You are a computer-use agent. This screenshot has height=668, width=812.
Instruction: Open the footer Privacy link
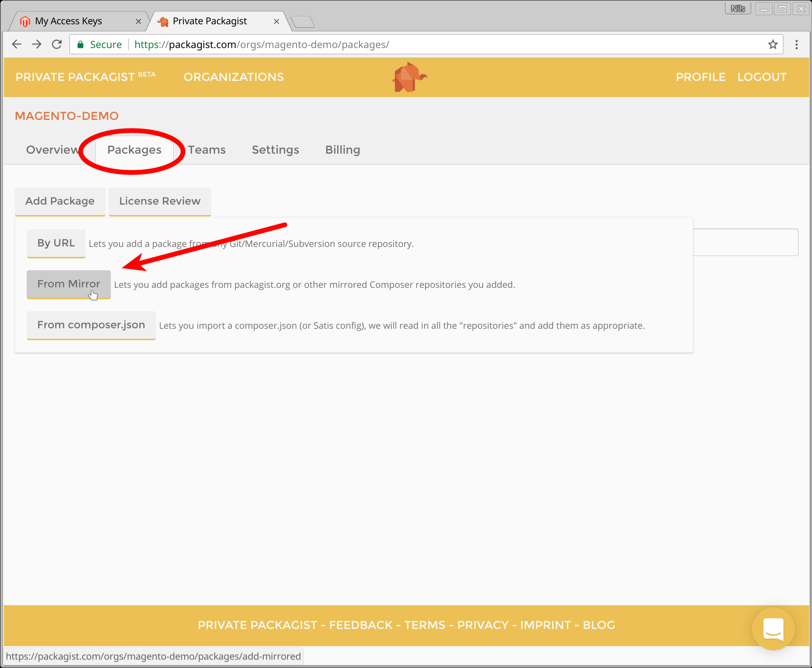tap(483, 625)
